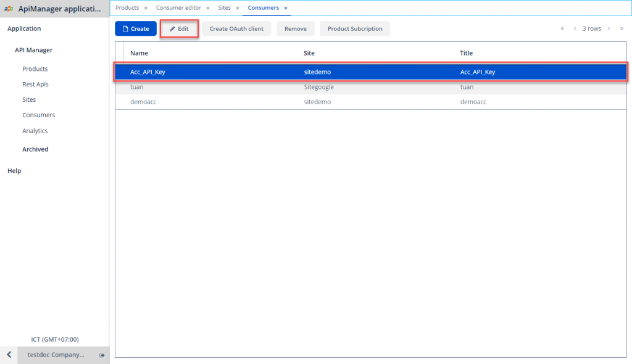Viewport: 632px width, 364px height.
Task: Switch to the Consumers tab
Action: (262, 7)
